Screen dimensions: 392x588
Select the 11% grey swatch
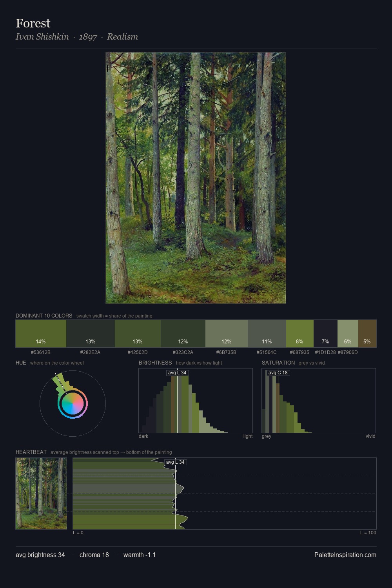pos(267,334)
